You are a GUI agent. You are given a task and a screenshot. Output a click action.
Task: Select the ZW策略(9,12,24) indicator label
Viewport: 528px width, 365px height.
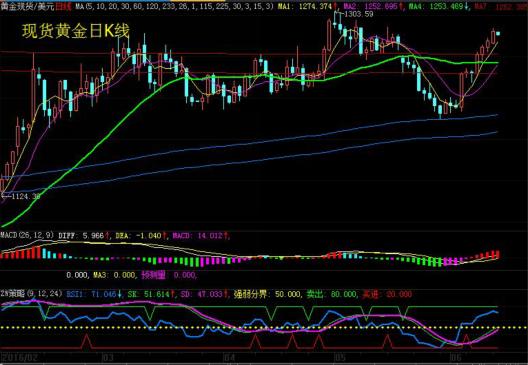[31, 294]
